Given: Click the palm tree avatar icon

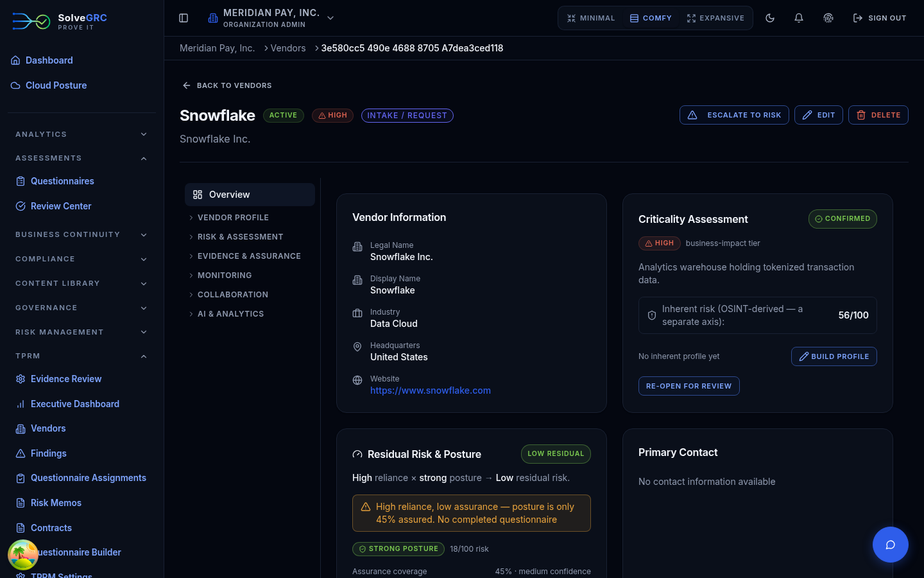Looking at the screenshot, I should tap(23, 555).
